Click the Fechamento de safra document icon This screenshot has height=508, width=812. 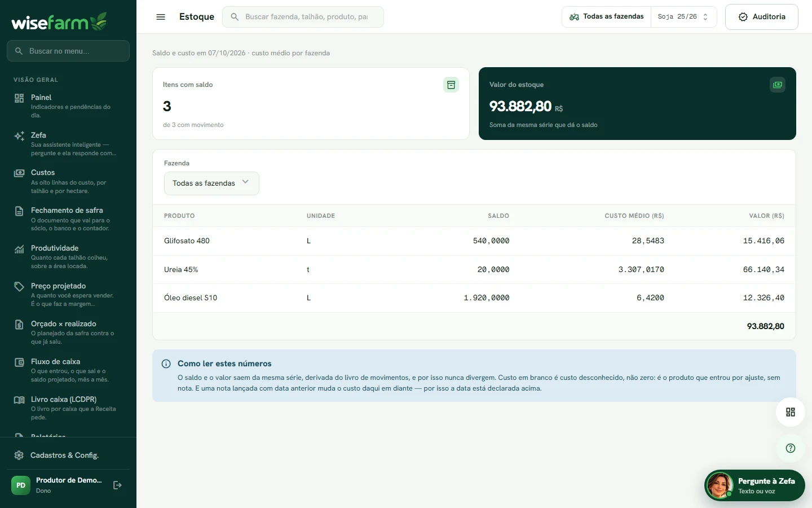(x=19, y=211)
